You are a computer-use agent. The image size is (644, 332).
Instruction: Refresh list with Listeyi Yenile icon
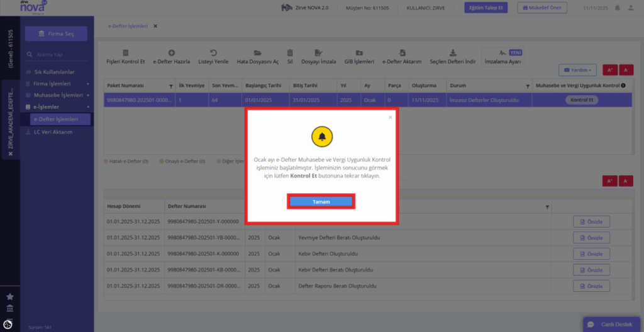click(x=214, y=53)
